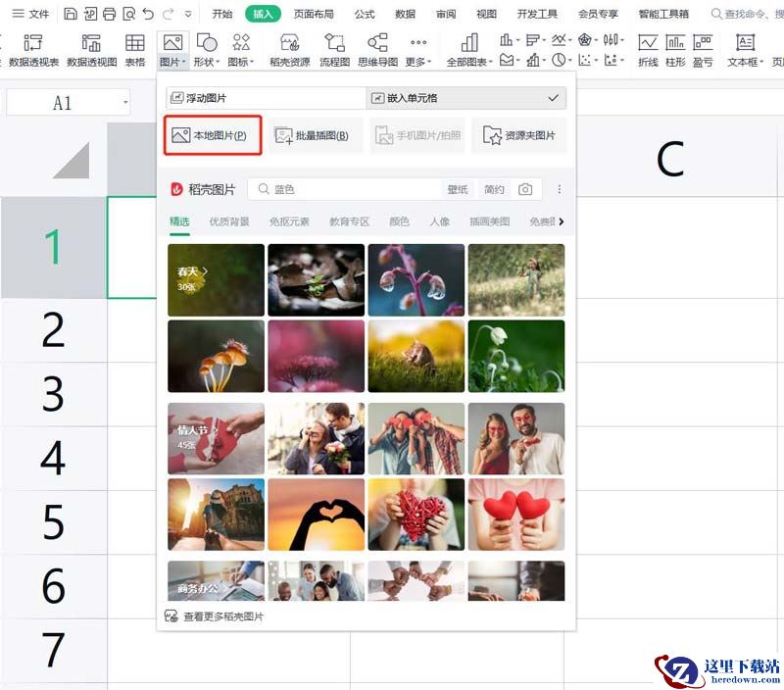Click the 查找命令 search field
Screen dimensions: 784x690
[x=747, y=14]
